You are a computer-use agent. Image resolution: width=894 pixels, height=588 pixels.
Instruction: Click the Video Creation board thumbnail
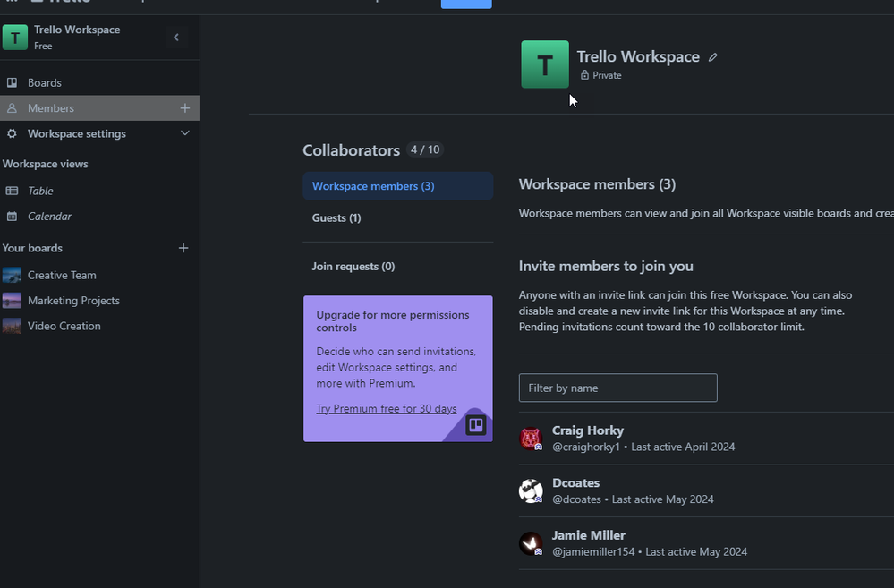pyautogui.click(x=12, y=327)
